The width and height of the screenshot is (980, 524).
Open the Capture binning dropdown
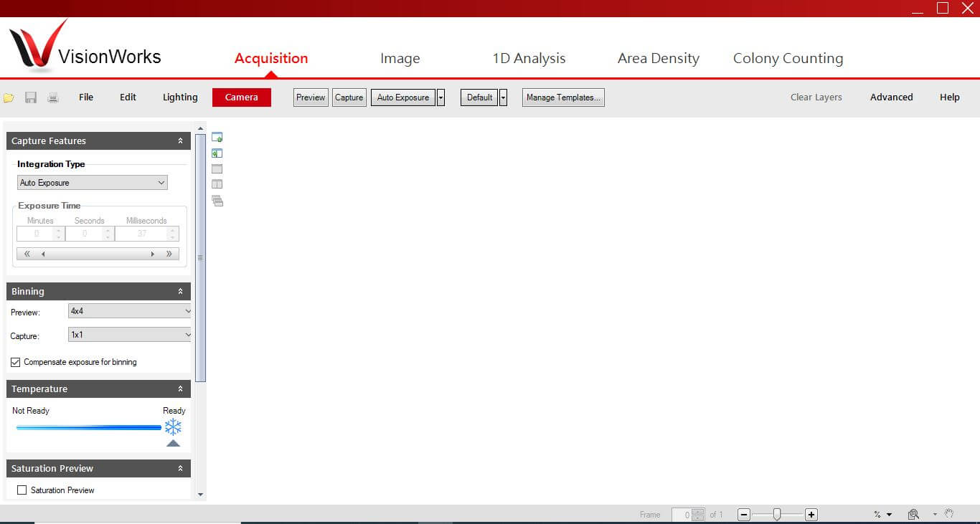tap(130, 335)
